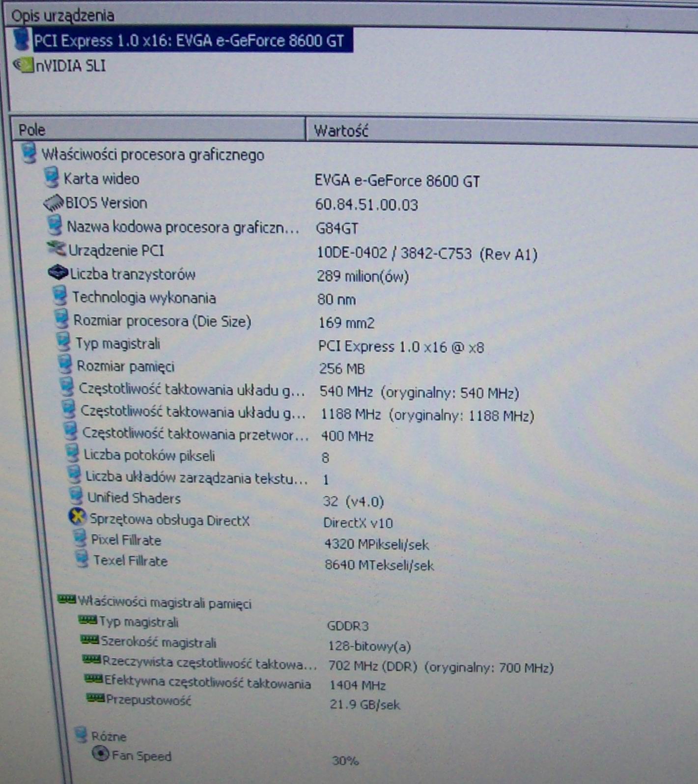Select the 289 milion(ów) value
Image resolution: width=698 pixels, height=784 pixels.
[x=363, y=277]
